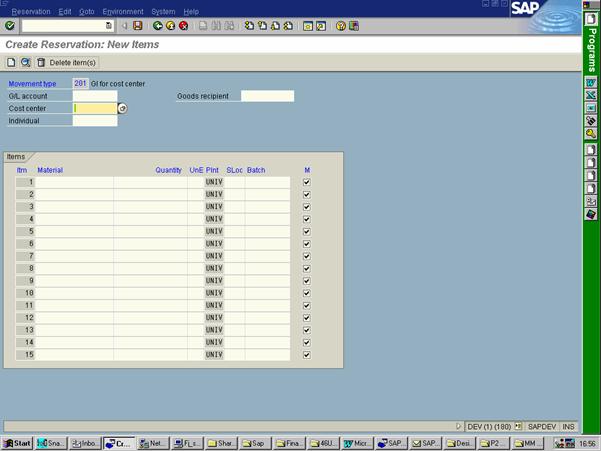The image size is (601, 451).
Task: Toggle the M checkbox for item 1
Action: point(307,182)
